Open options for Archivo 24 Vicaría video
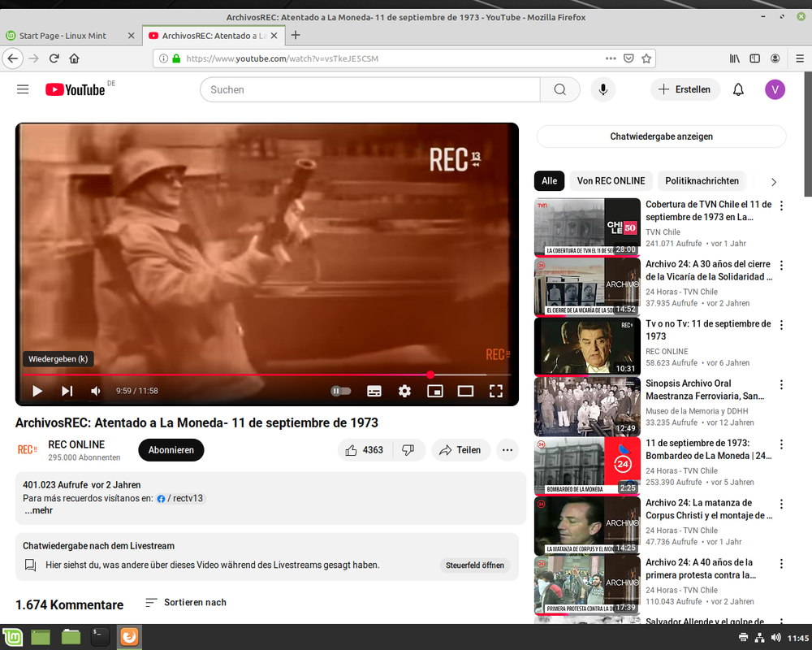Screen dimensions: 812x650 [x=781, y=266]
